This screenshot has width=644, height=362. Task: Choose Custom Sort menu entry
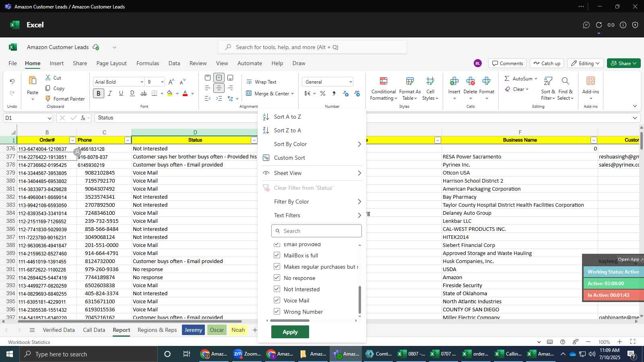[x=312, y=158]
